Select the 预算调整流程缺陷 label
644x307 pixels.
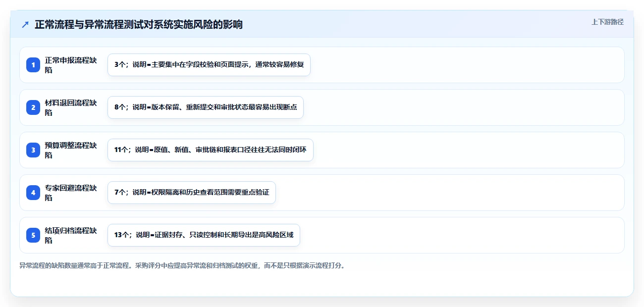pyautogui.click(x=71, y=150)
